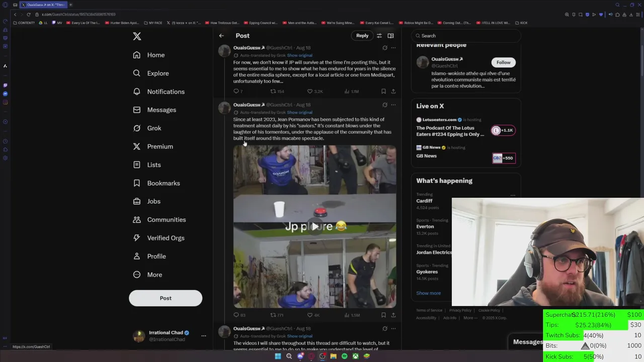Screen dimensions: 644x362
Task: Open Lists
Action: click(147, 165)
